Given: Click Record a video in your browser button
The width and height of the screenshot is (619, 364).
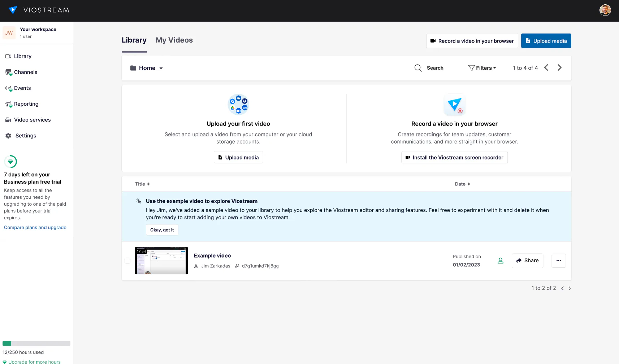Looking at the screenshot, I should coord(472,41).
